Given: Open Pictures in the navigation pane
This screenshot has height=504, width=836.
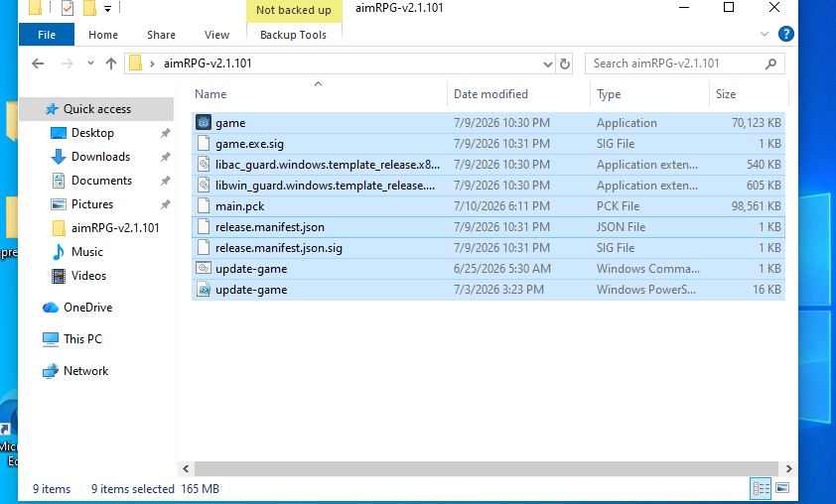Looking at the screenshot, I should tap(92, 204).
